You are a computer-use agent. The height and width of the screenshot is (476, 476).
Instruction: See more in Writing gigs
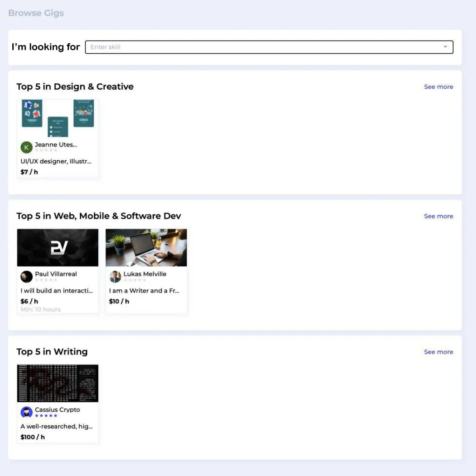pos(438,352)
